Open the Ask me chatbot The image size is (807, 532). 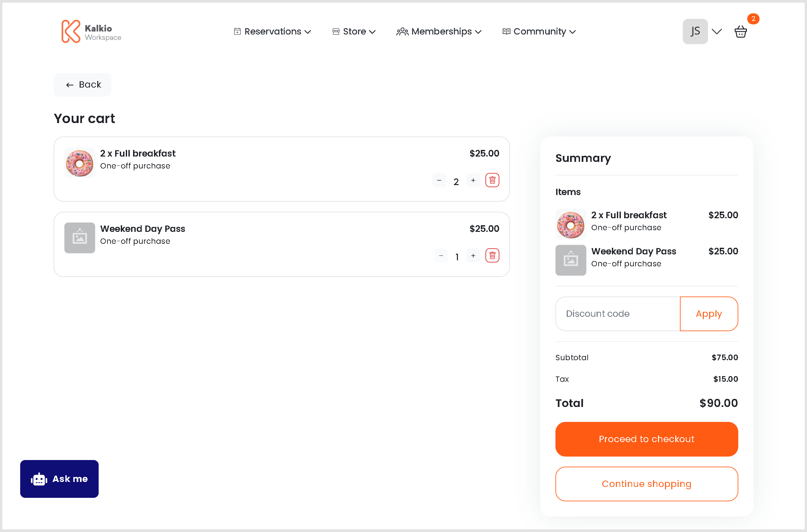tap(59, 479)
